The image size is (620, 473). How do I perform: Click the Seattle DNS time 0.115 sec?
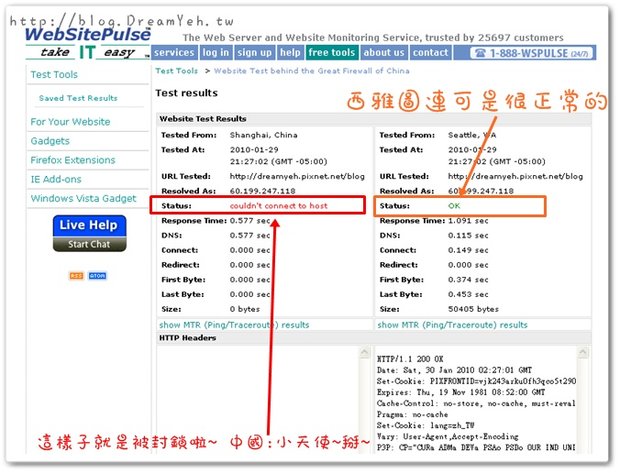point(468,235)
